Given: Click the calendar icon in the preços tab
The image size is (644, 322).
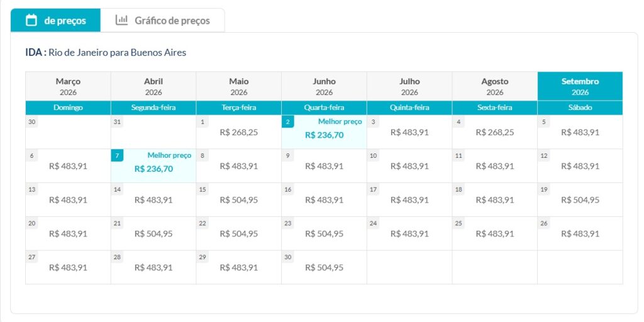Looking at the screenshot, I should pos(31,20).
